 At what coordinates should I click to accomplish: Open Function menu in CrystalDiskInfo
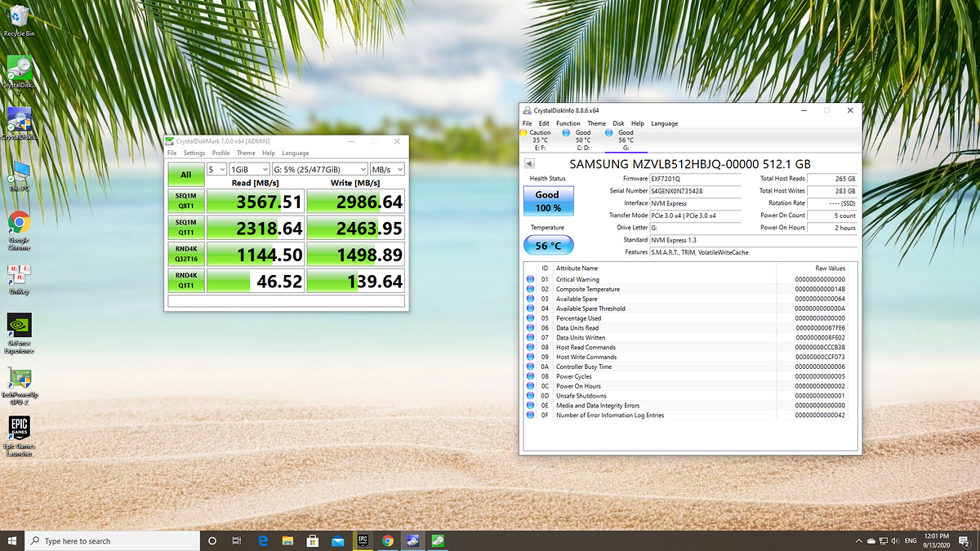click(568, 123)
